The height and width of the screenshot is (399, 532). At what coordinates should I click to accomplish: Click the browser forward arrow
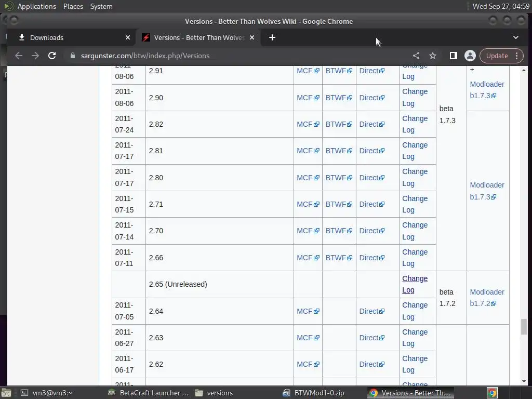pyautogui.click(x=35, y=56)
